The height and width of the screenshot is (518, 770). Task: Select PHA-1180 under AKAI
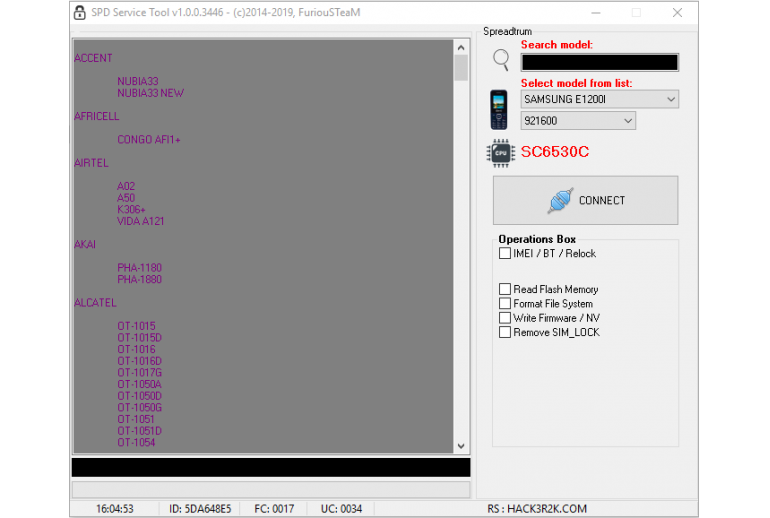[x=139, y=268]
